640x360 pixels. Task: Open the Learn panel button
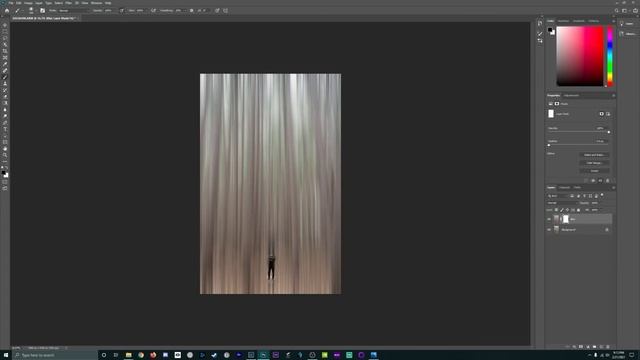[628, 24]
